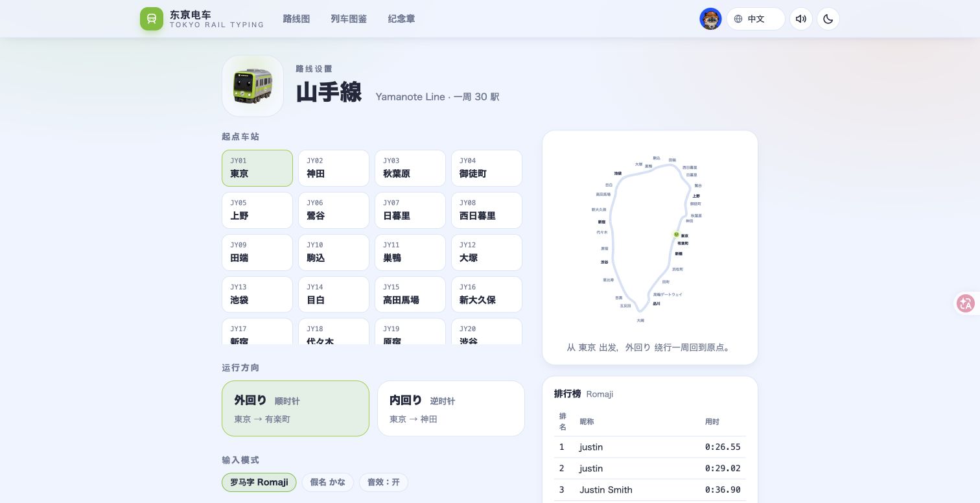The height and width of the screenshot is (503, 980).
Task: Choose station JY13 池袋
Action: coord(257,295)
